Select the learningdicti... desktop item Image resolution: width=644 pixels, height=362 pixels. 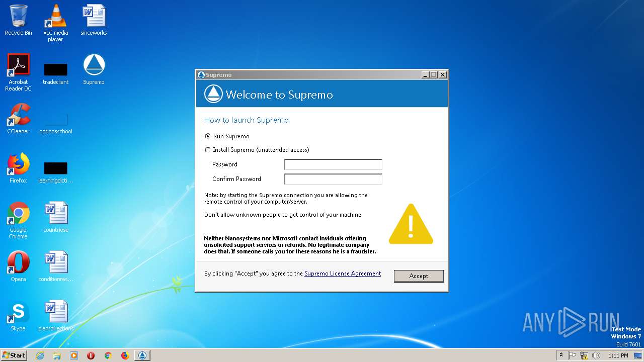point(55,172)
